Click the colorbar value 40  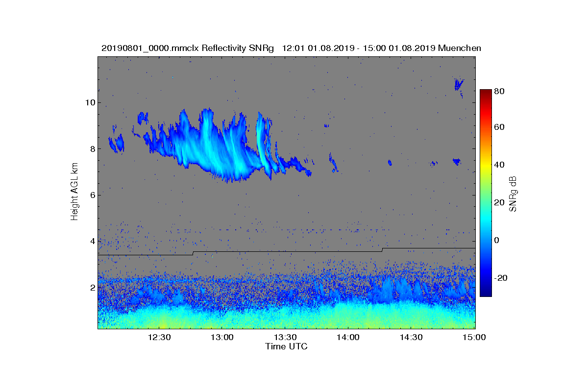click(x=500, y=165)
